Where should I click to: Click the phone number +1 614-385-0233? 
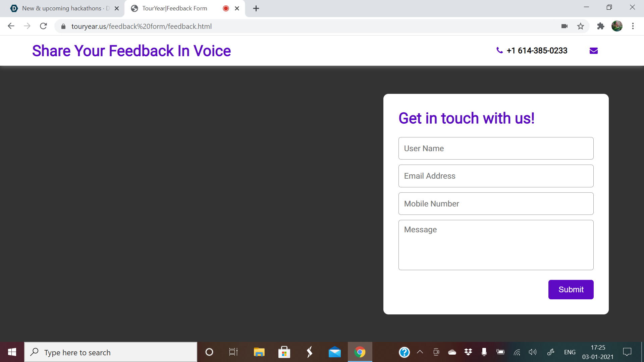coord(537,51)
